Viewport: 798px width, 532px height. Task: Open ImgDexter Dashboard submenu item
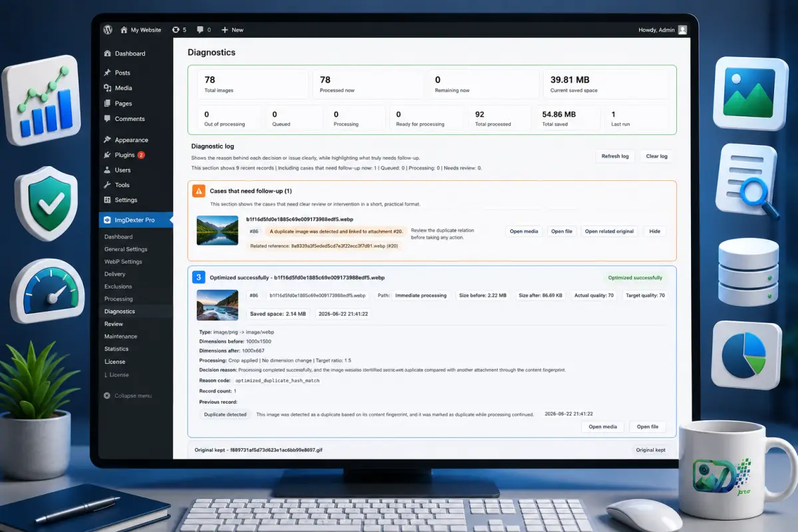pyautogui.click(x=118, y=237)
